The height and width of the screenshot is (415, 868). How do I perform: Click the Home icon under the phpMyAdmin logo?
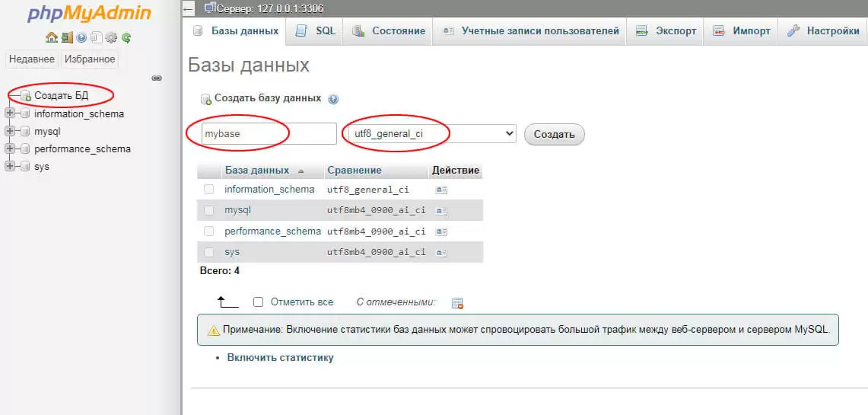coord(51,37)
